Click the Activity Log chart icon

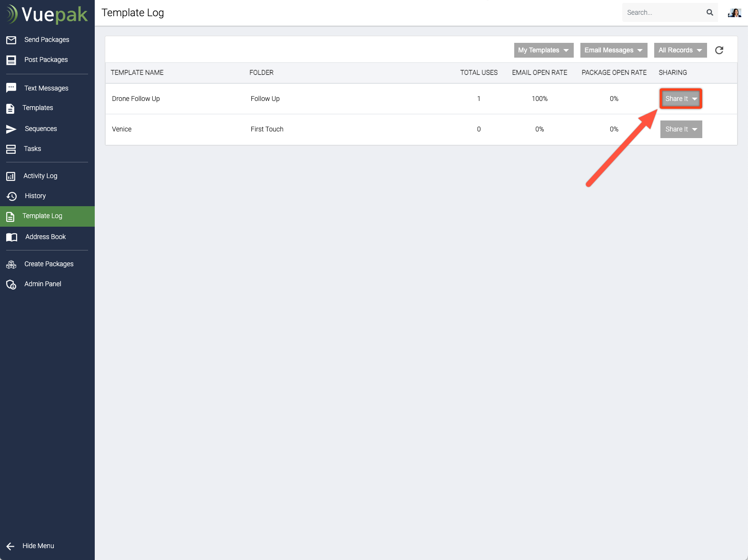click(11, 176)
